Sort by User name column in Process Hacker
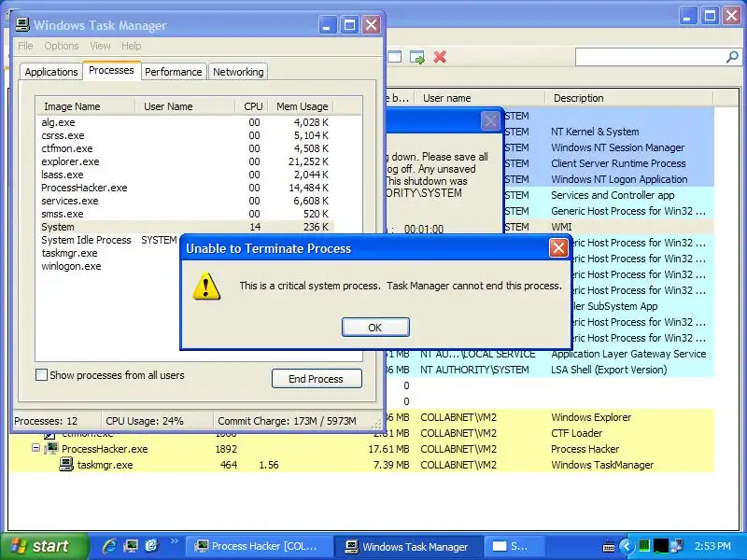747x560 pixels. [x=480, y=98]
